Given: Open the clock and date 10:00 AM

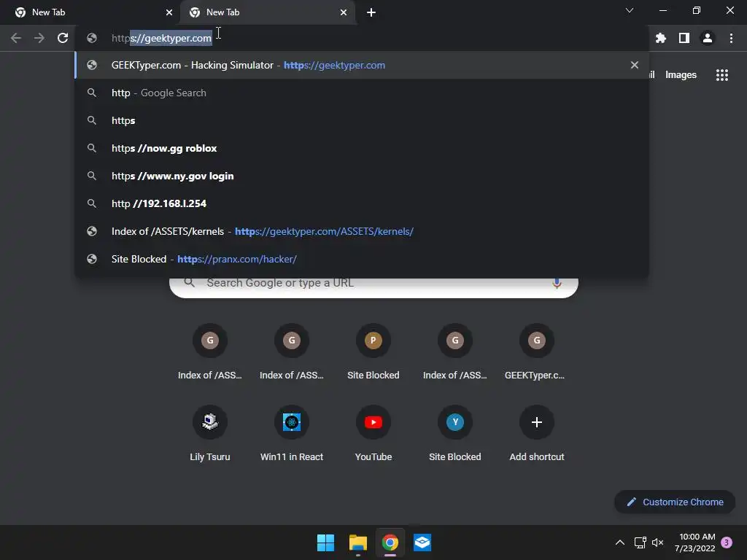Looking at the screenshot, I should 695,542.
